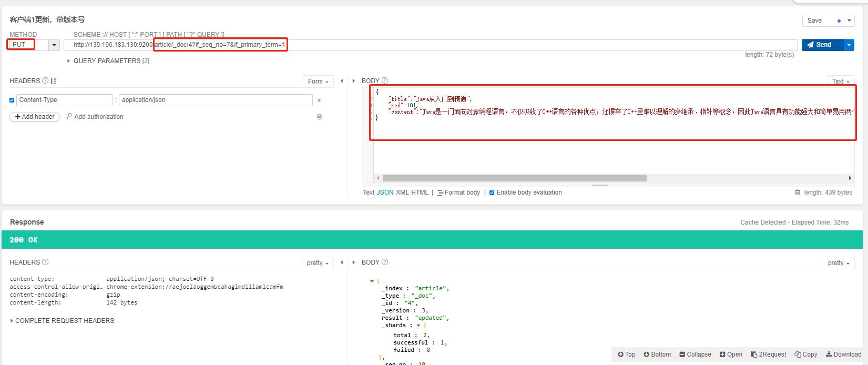Clear request body with trash icon
The width and height of the screenshot is (868, 365).
pos(798,192)
